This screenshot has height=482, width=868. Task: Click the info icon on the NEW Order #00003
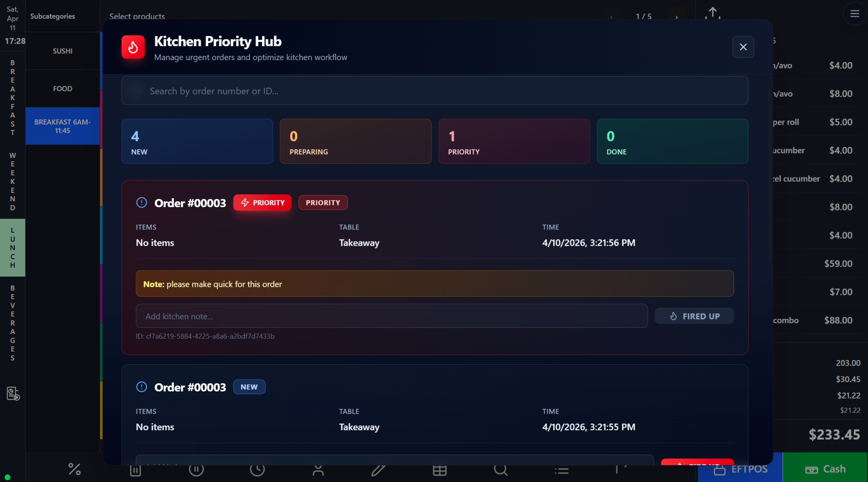142,387
